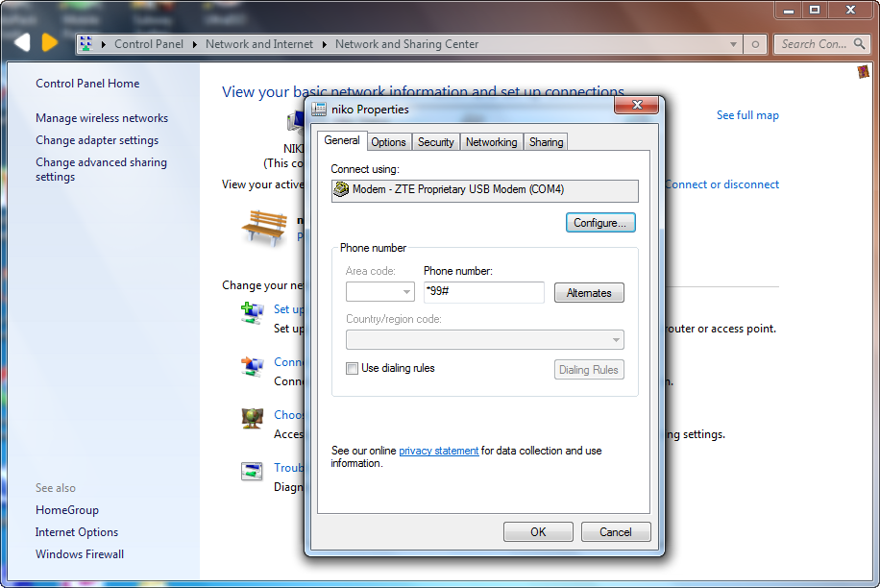Open the privacy statement link
The width and height of the screenshot is (880, 588).
click(x=438, y=451)
